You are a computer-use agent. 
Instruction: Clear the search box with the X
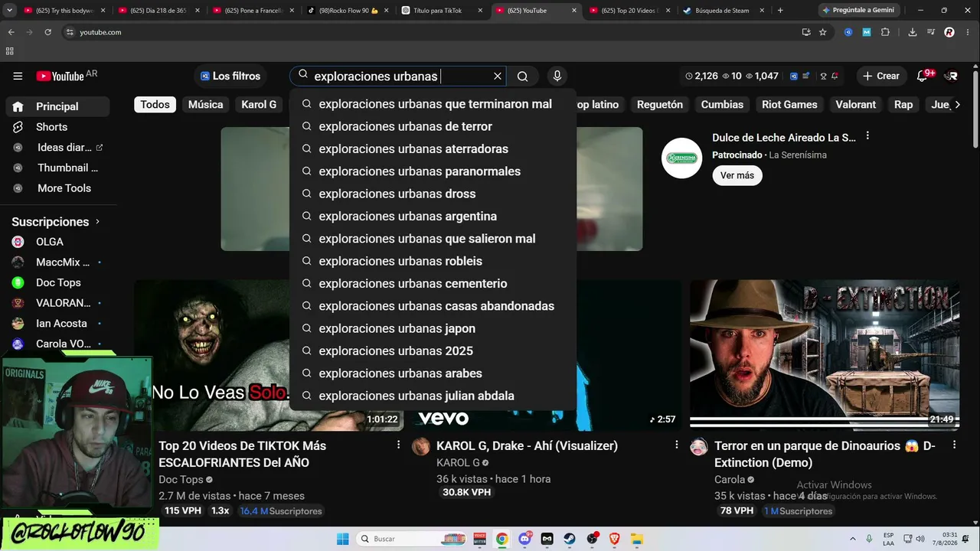[x=498, y=77]
